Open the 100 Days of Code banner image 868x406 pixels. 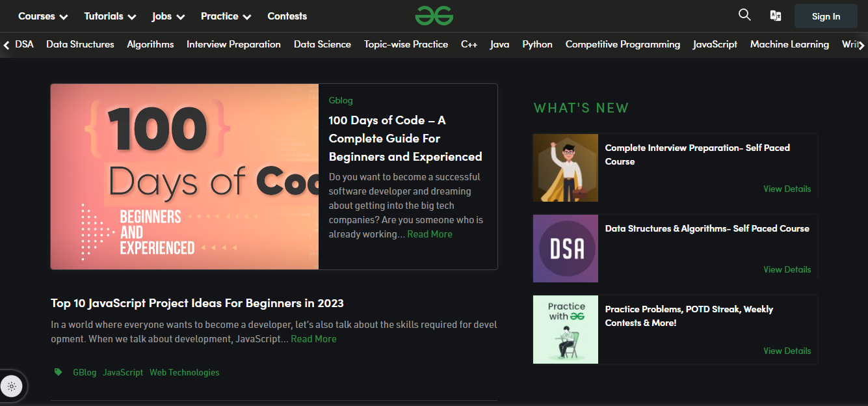tap(185, 176)
